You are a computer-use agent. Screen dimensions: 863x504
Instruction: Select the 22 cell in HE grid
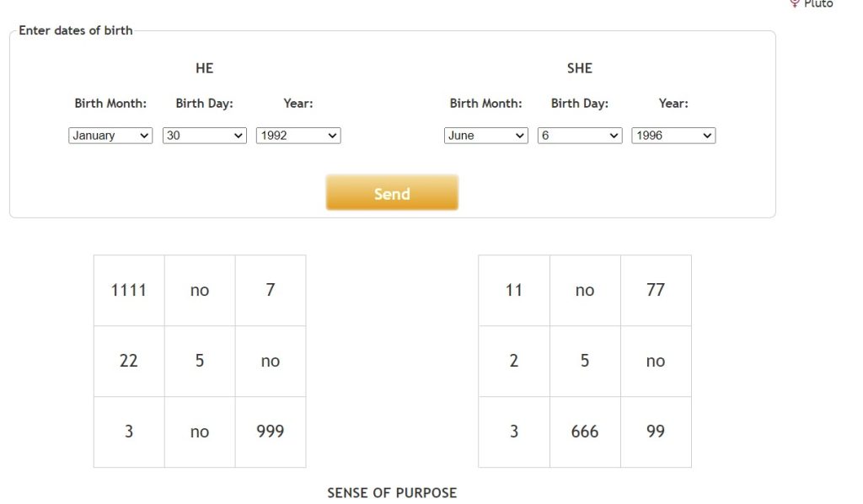coord(129,361)
